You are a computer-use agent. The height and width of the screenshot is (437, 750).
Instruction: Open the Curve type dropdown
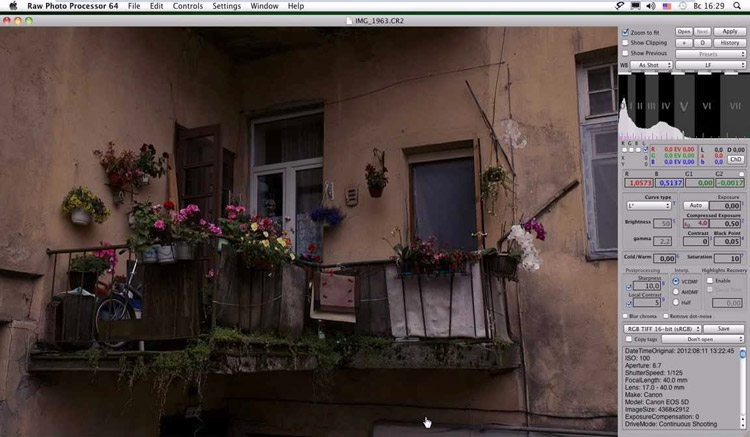(x=649, y=206)
